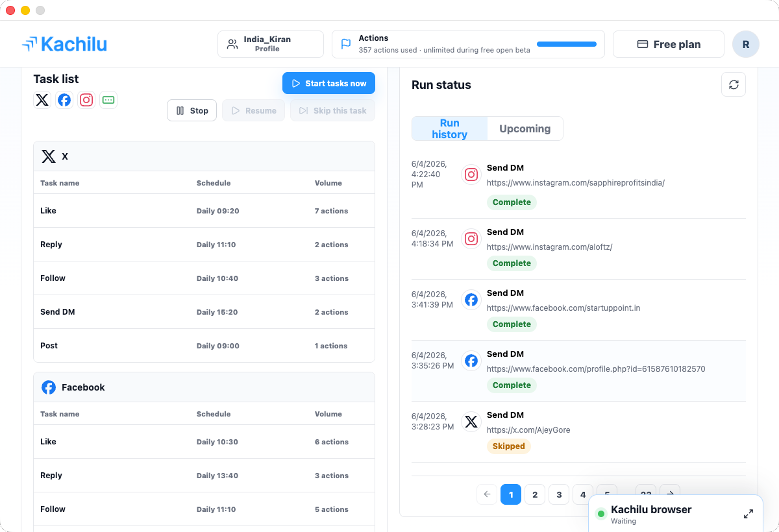Click the Resume button
The width and height of the screenshot is (779, 532).
[253, 110]
